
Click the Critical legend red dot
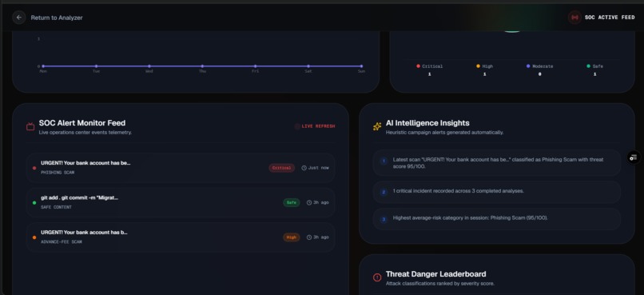pyautogui.click(x=418, y=66)
